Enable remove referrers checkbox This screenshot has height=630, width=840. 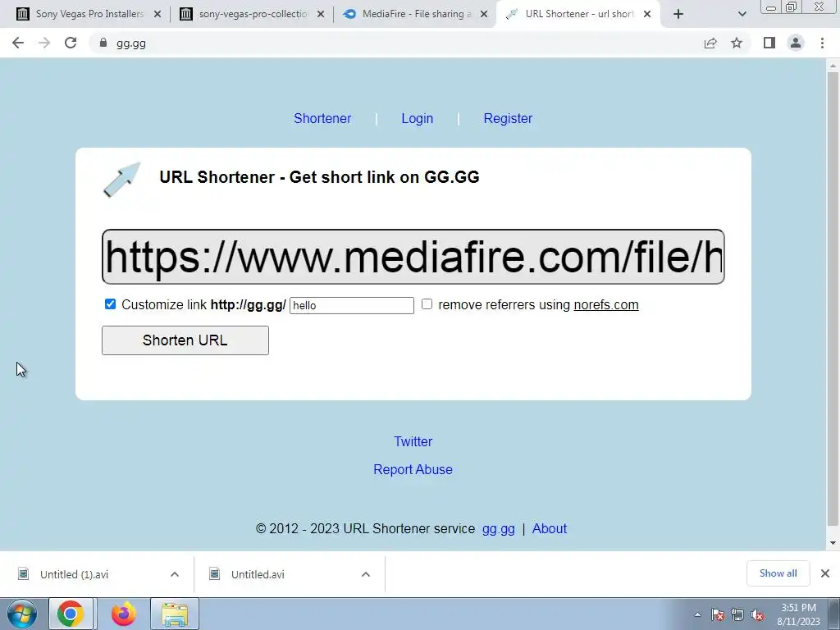[x=427, y=304]
